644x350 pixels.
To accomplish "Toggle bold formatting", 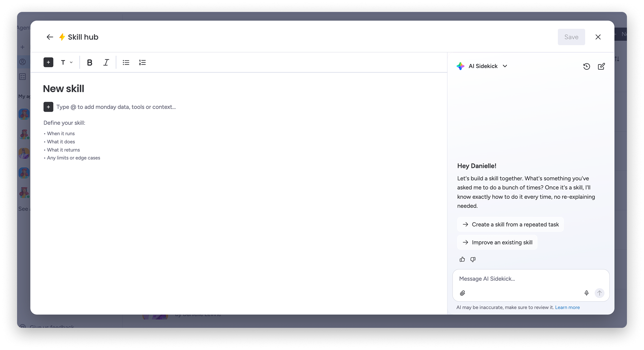I will point(90,62).
